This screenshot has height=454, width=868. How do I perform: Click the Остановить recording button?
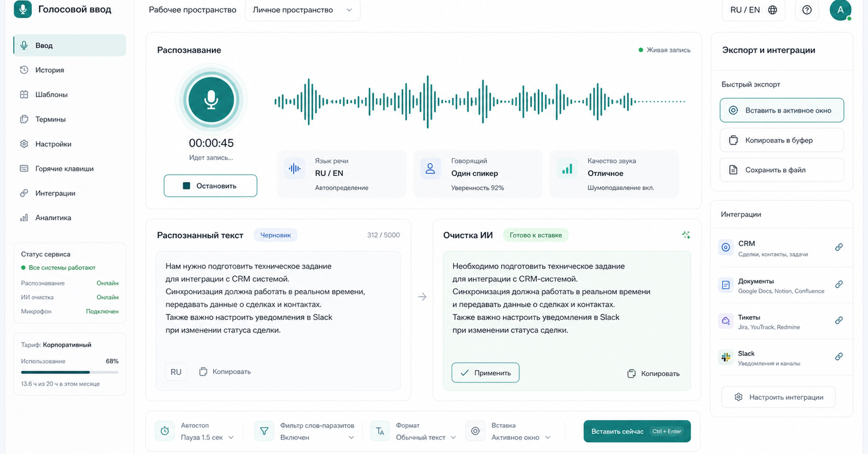coord(210,186)
